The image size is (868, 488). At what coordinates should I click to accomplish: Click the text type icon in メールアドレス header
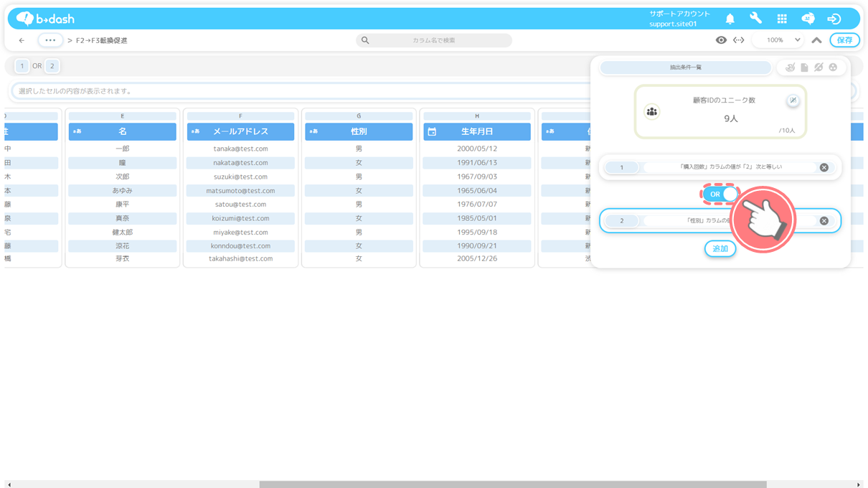(x=195, y=132)
